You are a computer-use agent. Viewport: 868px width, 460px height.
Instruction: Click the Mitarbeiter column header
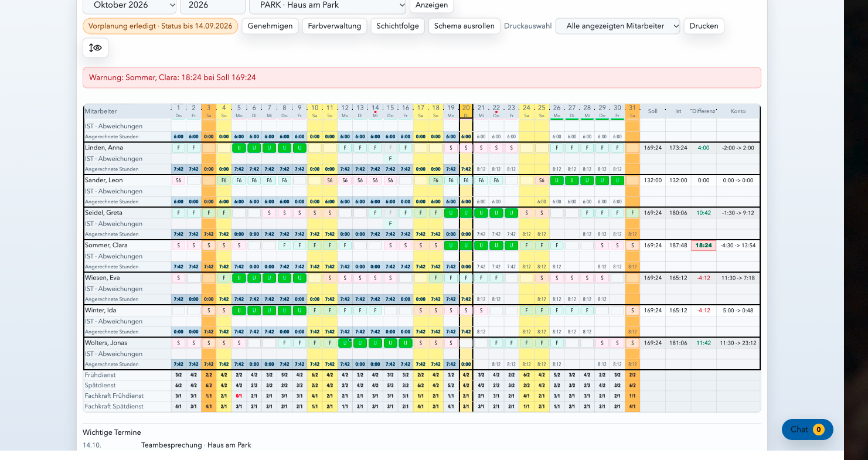pyautogui.click(x=127, y=111)
